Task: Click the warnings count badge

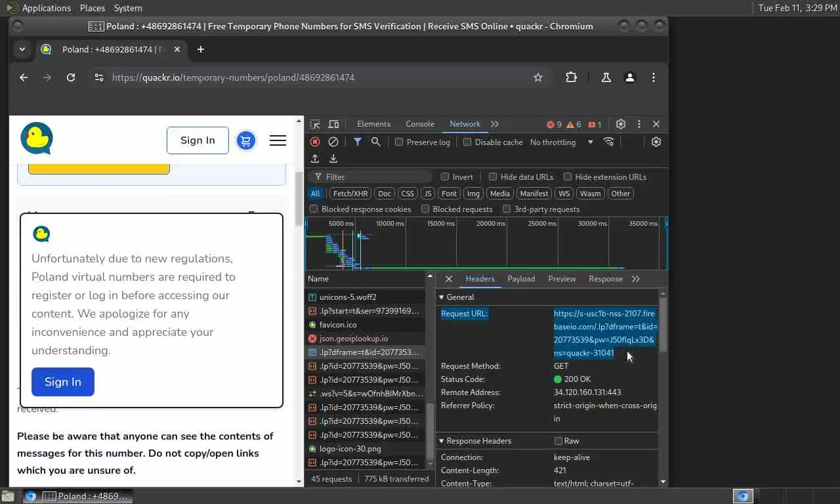Action: tap(574, 125)
